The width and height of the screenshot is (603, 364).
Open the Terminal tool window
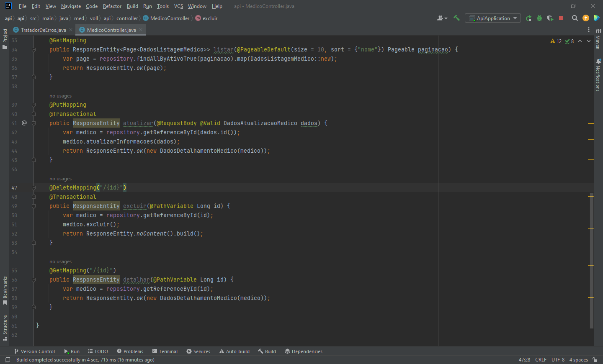165,351
